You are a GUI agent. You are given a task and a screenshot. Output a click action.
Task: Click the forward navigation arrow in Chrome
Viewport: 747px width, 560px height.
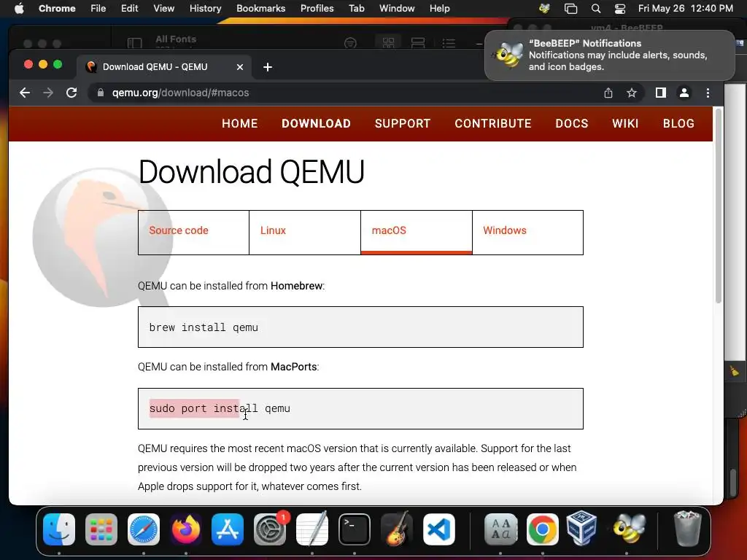pyautogui.click(x=48, y=93)
